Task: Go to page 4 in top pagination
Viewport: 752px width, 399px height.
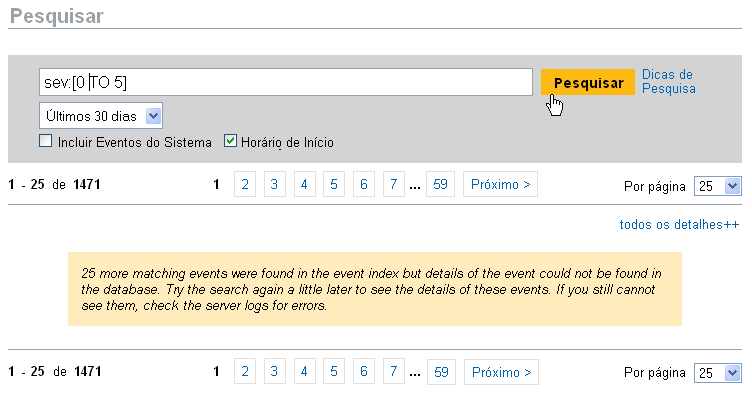Action: 305,184
